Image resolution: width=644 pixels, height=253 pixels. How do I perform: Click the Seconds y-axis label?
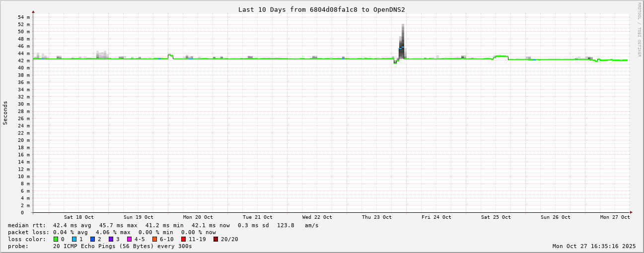point(5,113)
